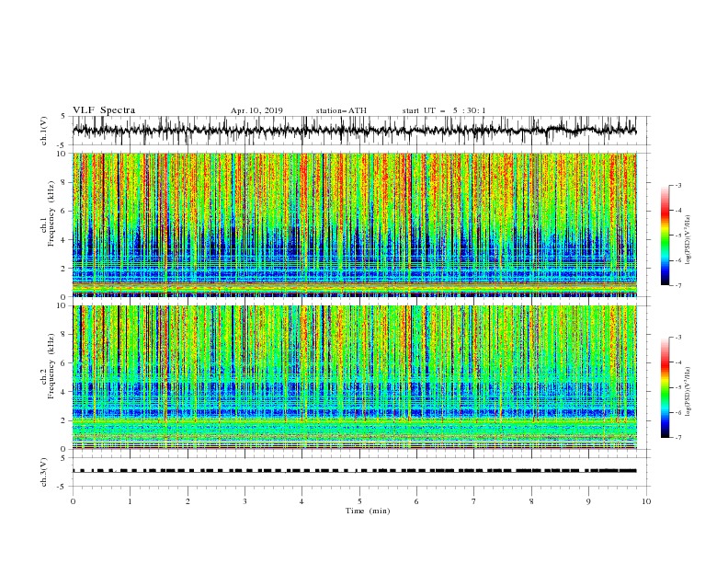Click the "start UT = 5 :30: 1" text
The width and height of the screenshot is (728, 563).
[443, 110]
